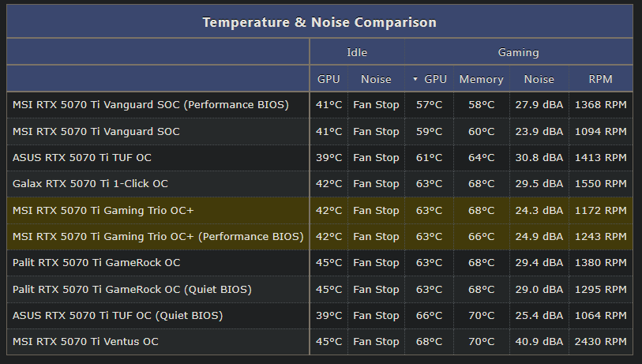
Task: Select MSI RTX 5070 Ti Vanguard SOC (Performance BIOS) row
Action: (319, 105)
